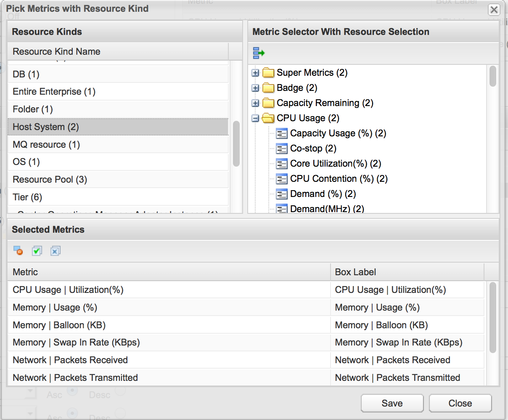Click the CPU Usage folder icon

point(268,118)
